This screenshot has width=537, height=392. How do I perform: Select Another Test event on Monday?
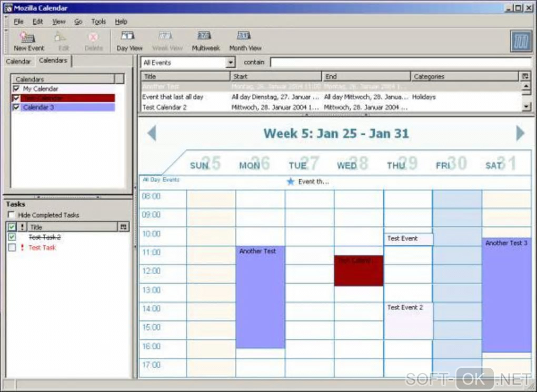tap(260, 297)
